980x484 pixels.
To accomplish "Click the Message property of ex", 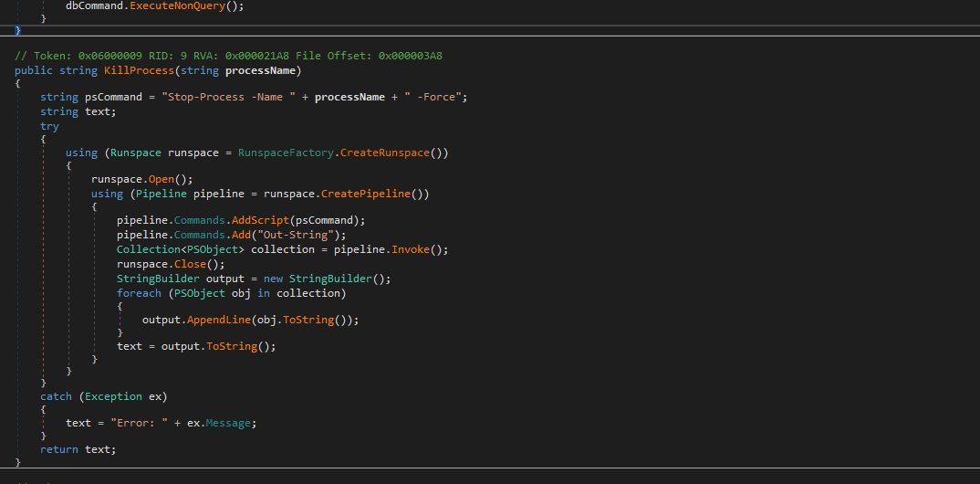I will pyautogui.click(x=228, y=423).
